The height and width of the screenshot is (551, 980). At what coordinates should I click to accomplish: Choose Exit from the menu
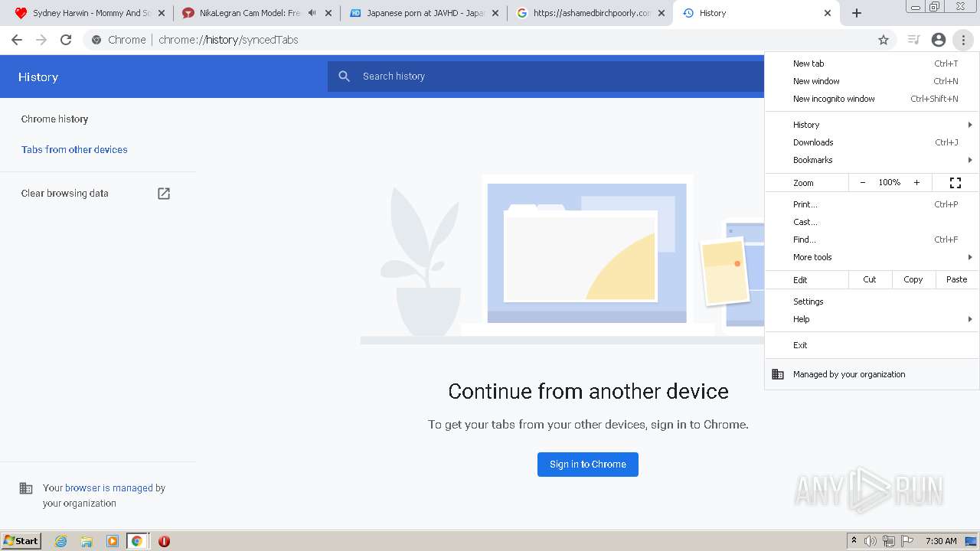[x=871, y=345]
